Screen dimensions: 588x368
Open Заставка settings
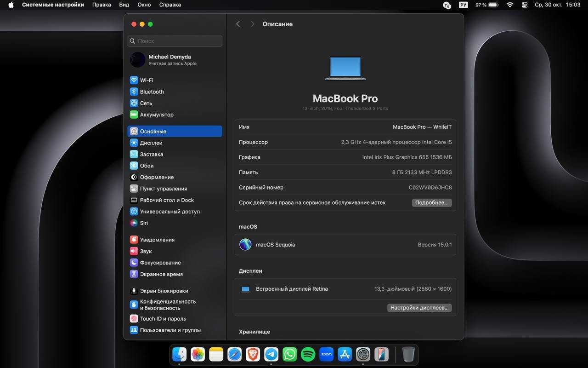coord(175,154)
